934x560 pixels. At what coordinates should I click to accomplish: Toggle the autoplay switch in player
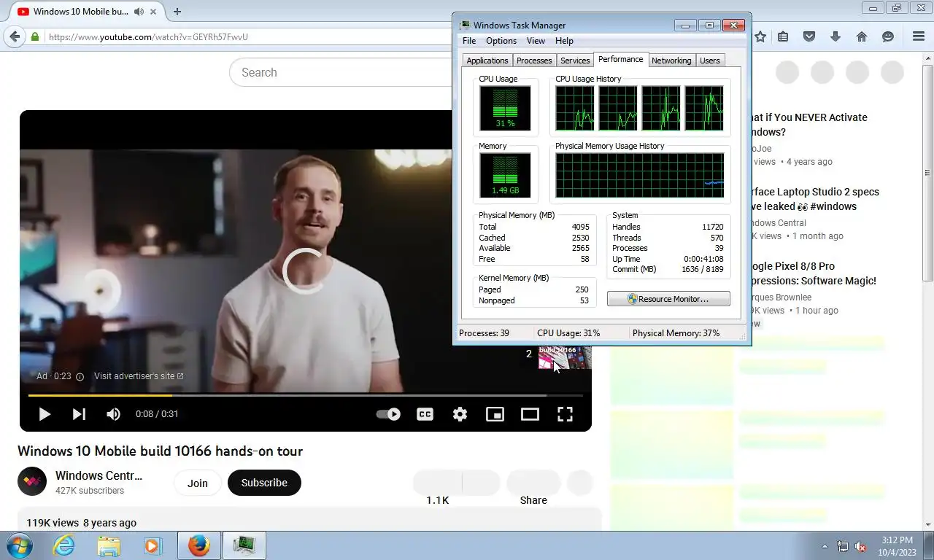tap(388, 414)
